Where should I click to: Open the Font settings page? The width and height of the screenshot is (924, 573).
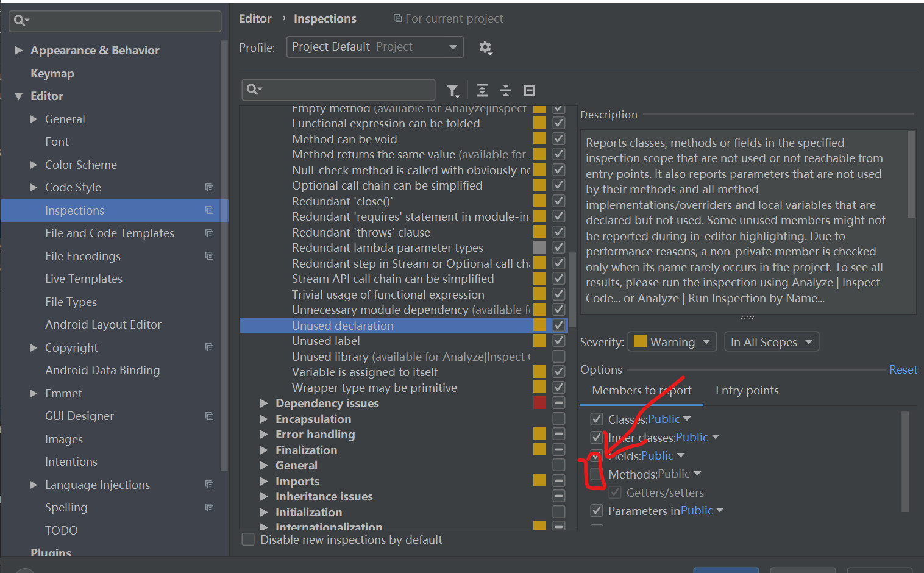(x=57, y=141)
